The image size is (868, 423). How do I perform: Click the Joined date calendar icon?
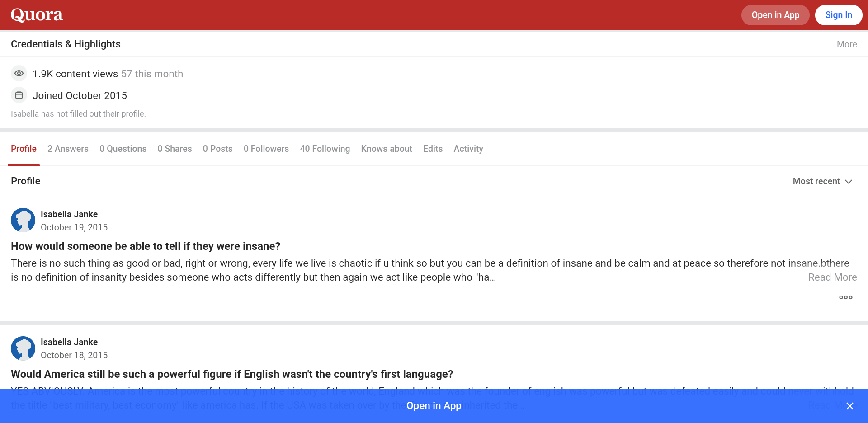(19, 95)
